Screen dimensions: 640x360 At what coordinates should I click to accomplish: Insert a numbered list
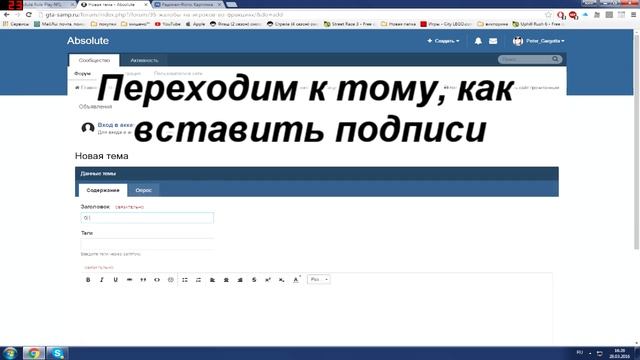pyautogui.click(x=198, y=280)
